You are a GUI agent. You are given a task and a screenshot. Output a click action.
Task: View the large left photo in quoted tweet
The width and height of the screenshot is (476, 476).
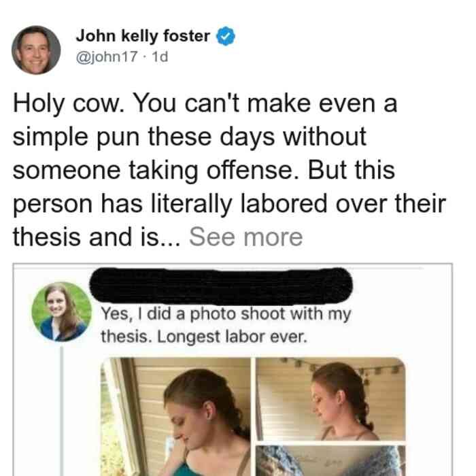[175, 417]
